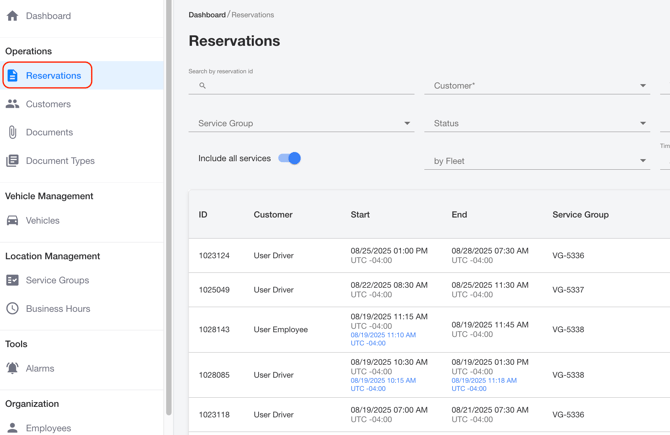Image resolution: width=670 pixels, height=435 pixels.
Task: Toggle the Include all services switch
Action: (x=290, y=158)
